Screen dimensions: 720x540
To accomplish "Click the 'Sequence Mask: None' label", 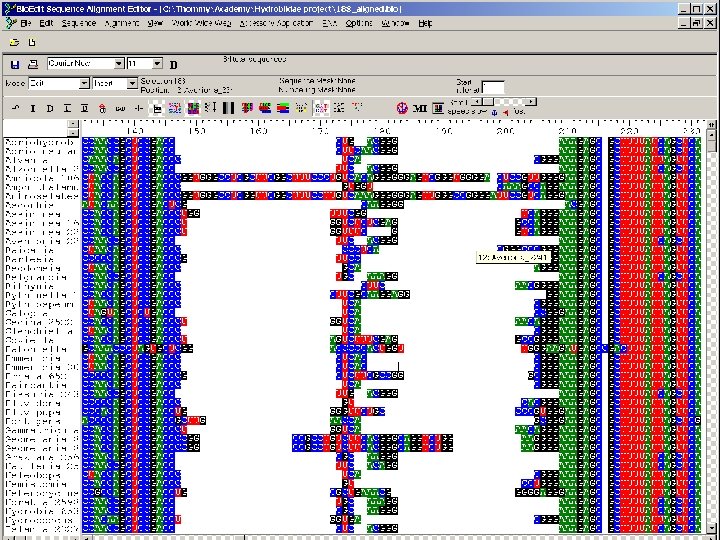I will click(x=317, y=81).
